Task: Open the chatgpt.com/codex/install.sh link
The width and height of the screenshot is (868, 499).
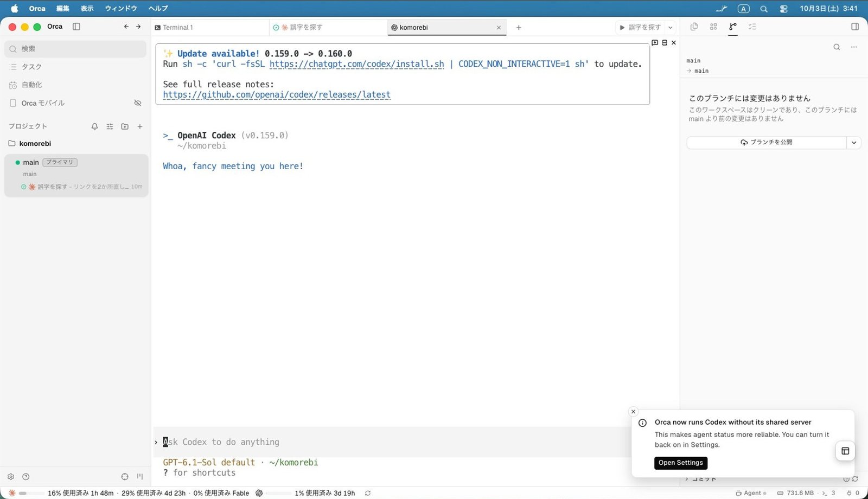Action: 356,64
